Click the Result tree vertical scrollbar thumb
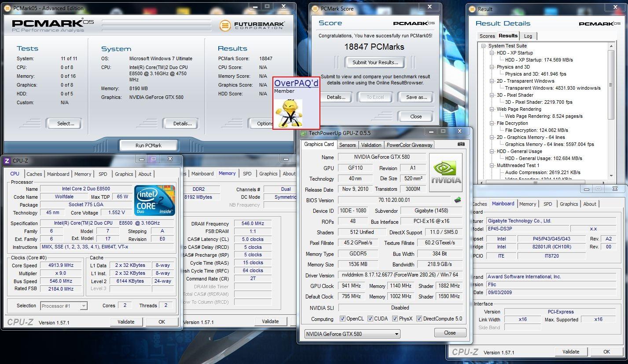Viewport: 628px width, 364px height. [x=611, y=85]
